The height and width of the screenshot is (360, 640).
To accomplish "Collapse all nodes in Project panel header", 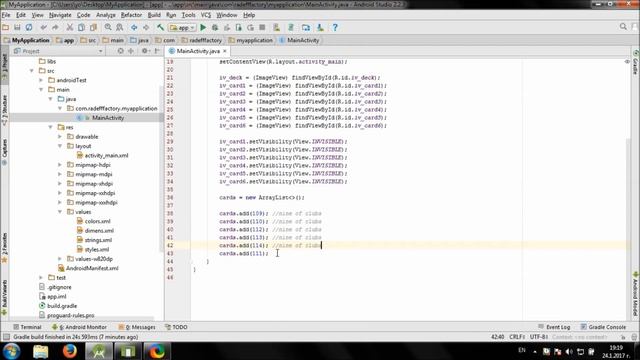I will point(131,51).
